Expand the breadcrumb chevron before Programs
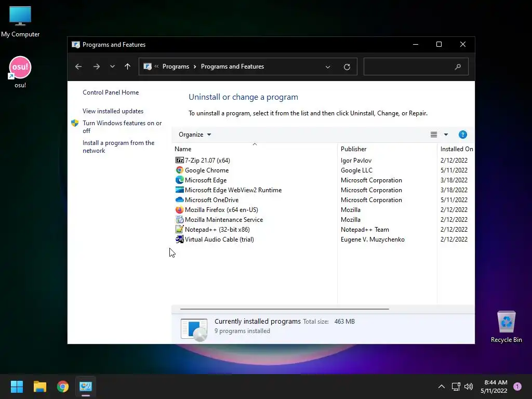 click(156, 66)
